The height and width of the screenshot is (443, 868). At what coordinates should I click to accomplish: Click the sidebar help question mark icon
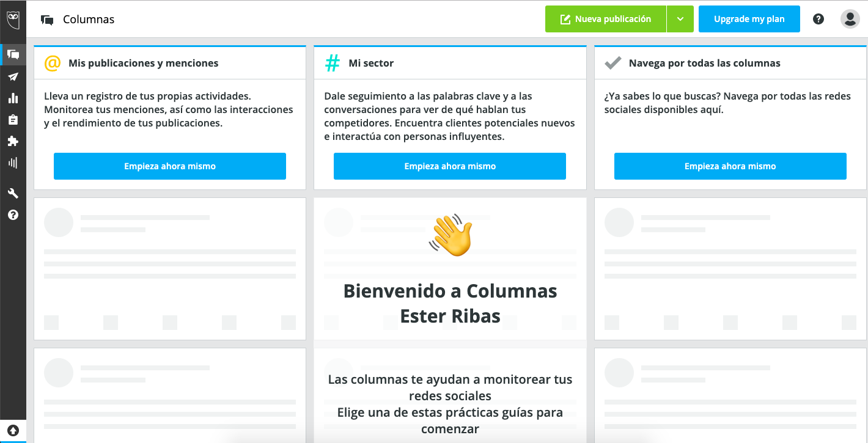pos(13,214)
